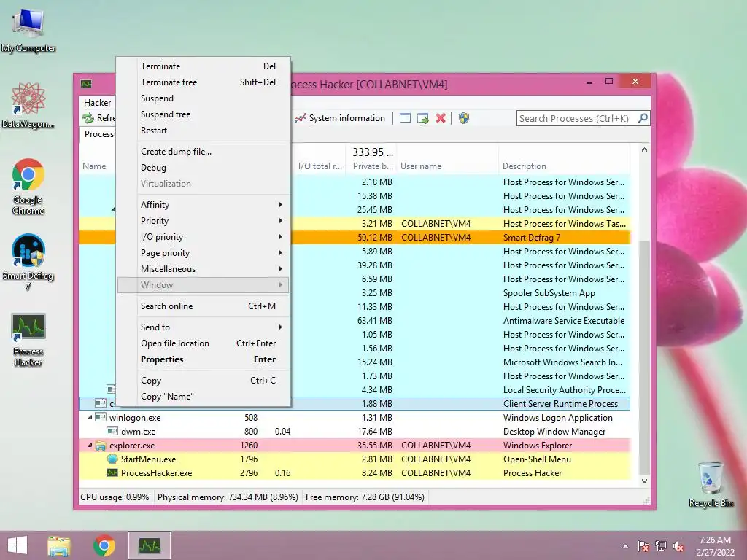Open File Explorer from the taskbar
This screenshot has width=747, height=560.
(x=59, y=545)
